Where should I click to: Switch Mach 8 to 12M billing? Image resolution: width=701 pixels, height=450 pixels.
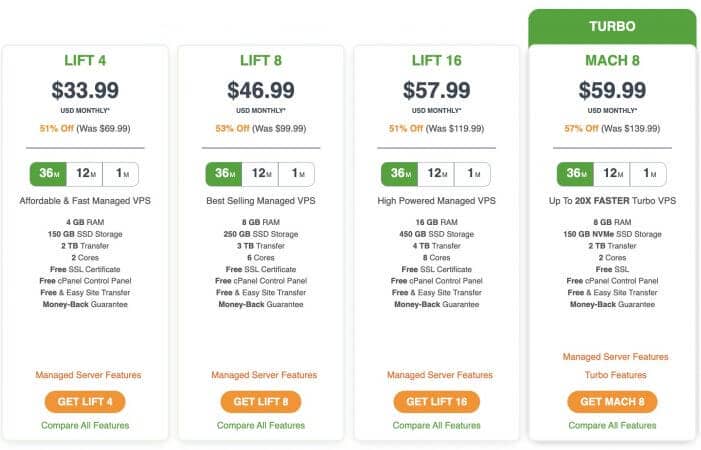click(612, 174)
